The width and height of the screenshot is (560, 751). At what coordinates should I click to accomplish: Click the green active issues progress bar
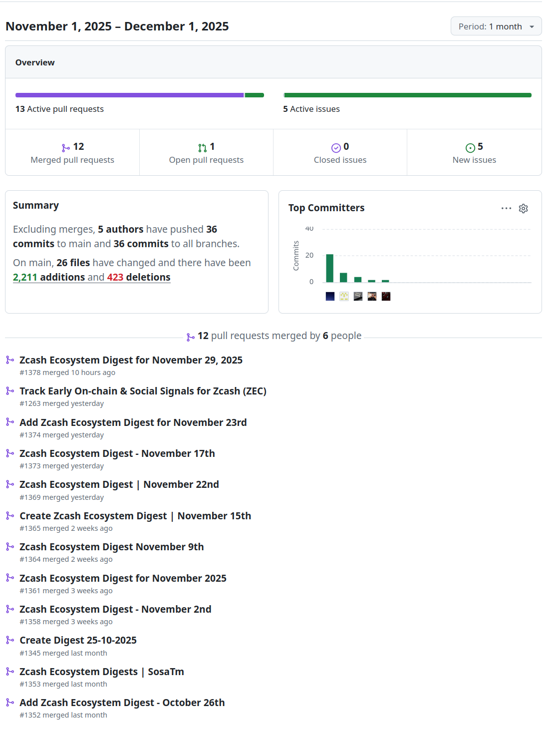tap(407, 95)
